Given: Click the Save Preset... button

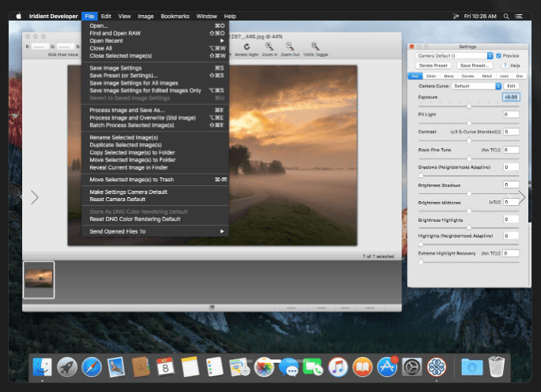Looking at the screenshot, I should pos(474,66).
